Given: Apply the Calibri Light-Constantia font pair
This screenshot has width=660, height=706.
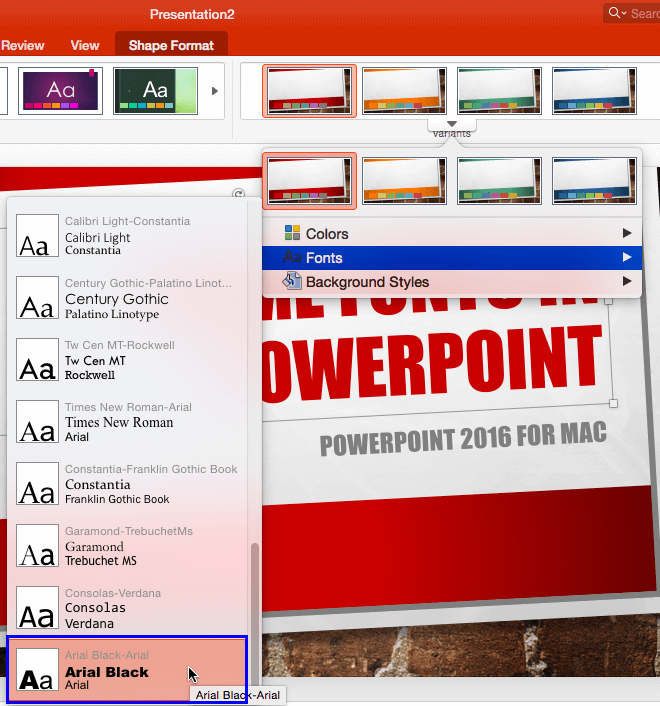Looking at the screenshot, I should [x=127, y=235].
